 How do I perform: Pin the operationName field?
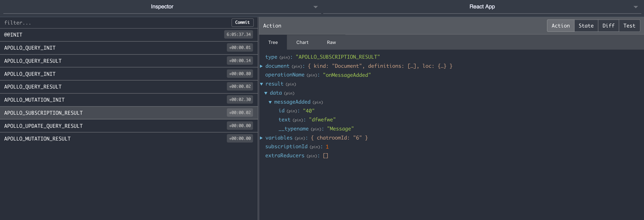coord(312,75)
